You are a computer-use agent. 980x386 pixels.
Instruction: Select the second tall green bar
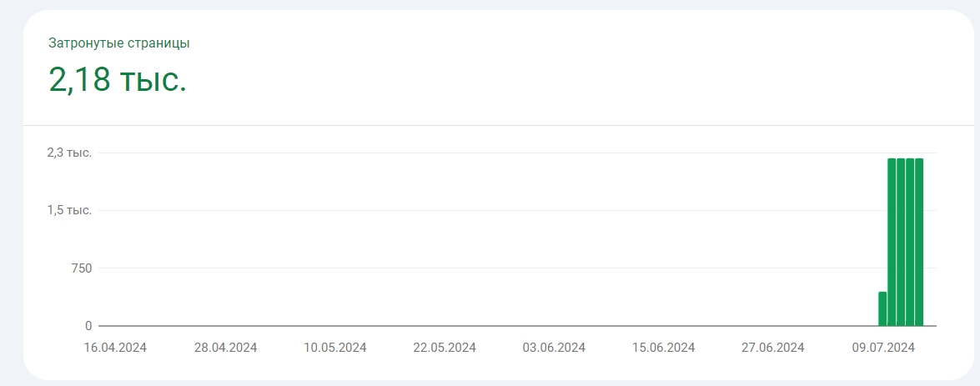coord(901,243)
